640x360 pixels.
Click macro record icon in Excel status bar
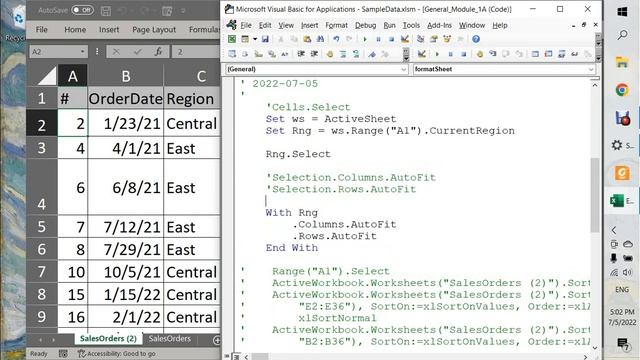click(63, 354)
